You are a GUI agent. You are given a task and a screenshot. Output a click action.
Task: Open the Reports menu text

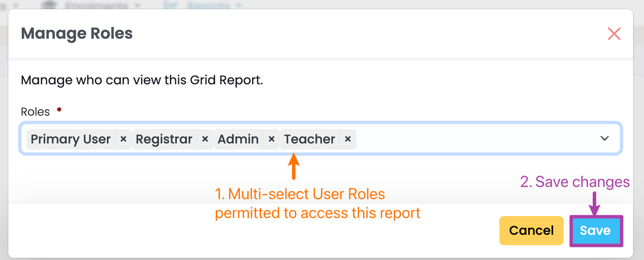[209, 5]
